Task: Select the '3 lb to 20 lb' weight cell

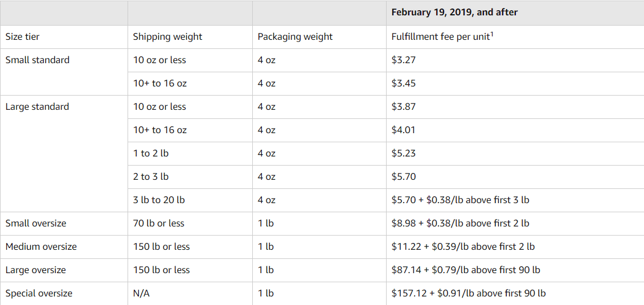Action: [159, 200]
